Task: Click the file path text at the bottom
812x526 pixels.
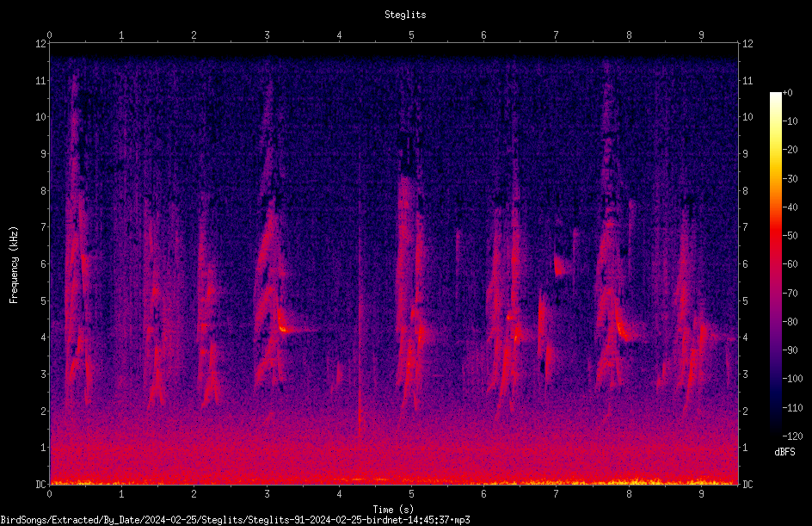Action: (235, 520)
